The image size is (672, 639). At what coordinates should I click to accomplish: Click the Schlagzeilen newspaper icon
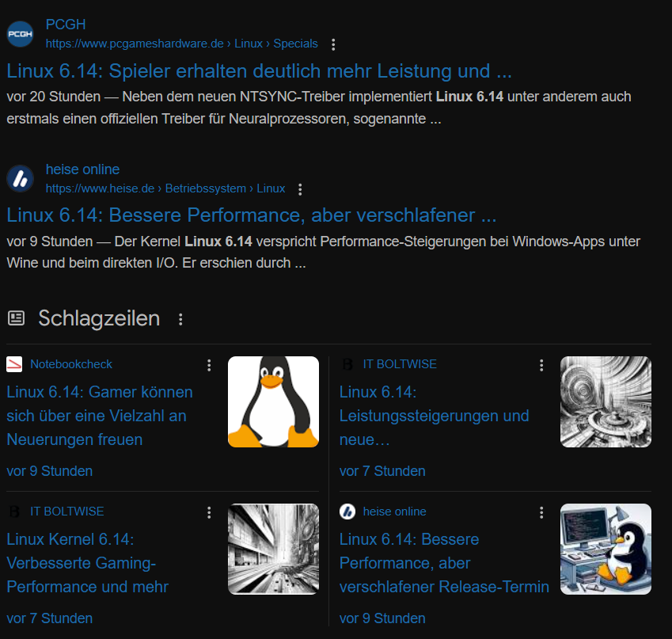[17, 318]
